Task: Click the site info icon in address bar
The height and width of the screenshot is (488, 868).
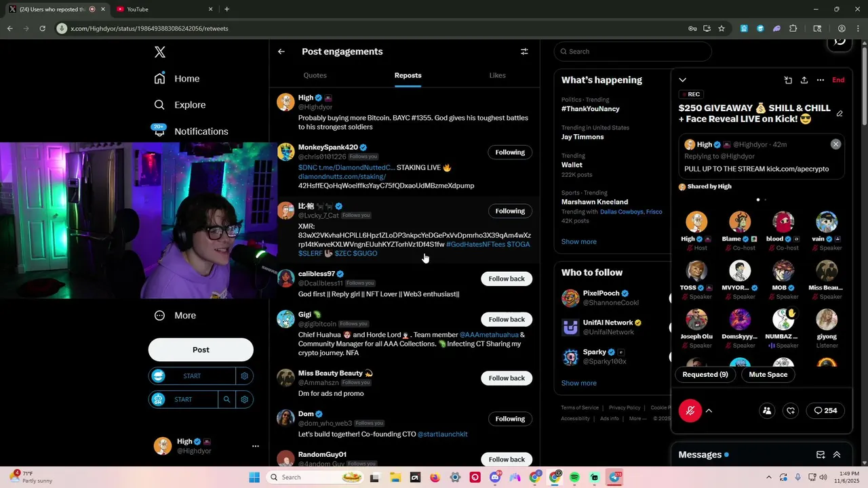Action: pyautogui.click(x=62, y=28)
